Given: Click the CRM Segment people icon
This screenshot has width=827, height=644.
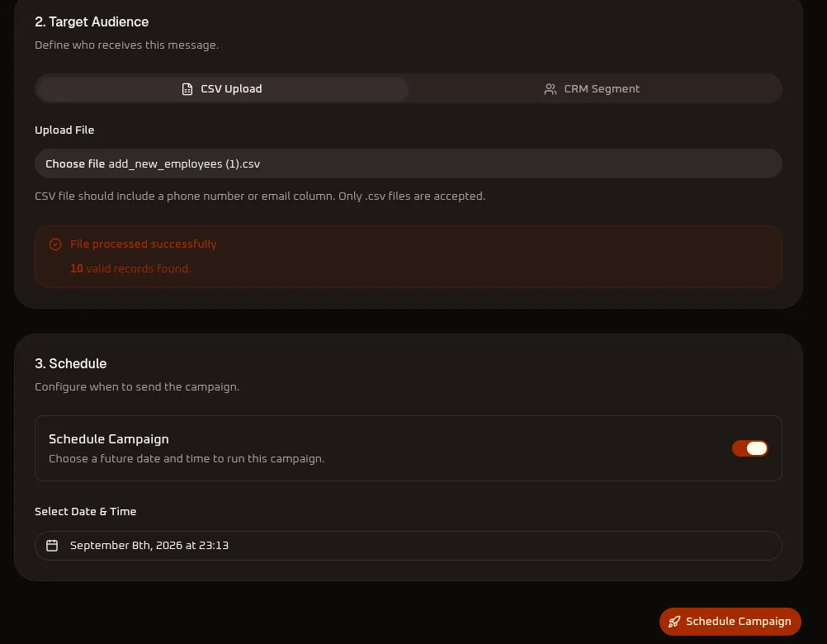Looking at the screenshot, I should pyautogui.click(x=551, y=89).
